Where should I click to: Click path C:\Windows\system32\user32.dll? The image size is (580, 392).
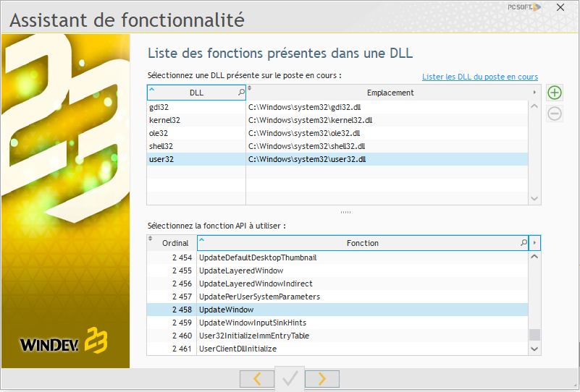point(307,159)
